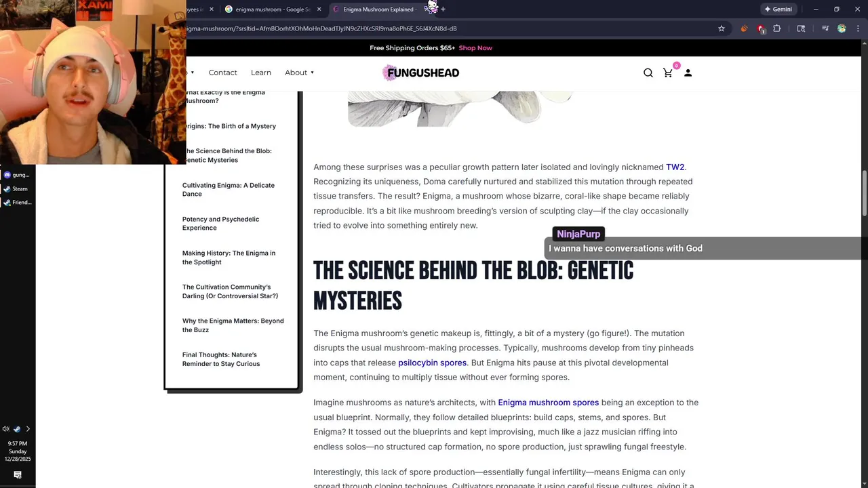The image size is (868, 488).
Task: Expand the About dropdown menu
Action: click(x=299, y=73)
